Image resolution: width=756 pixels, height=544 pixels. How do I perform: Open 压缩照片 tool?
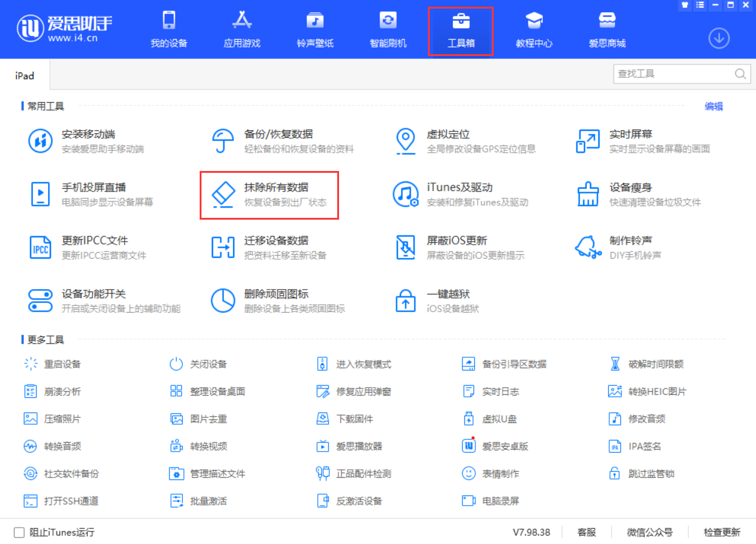[52, 419]
